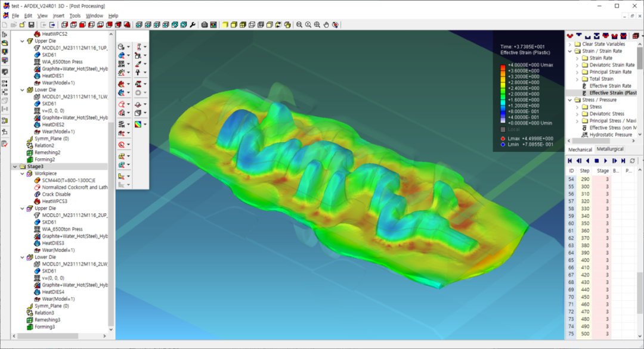Click the rainbow contour icon in floating toolbar
Image resolution: width=644 pixels, height=349 pixels.
coord(138,124)
